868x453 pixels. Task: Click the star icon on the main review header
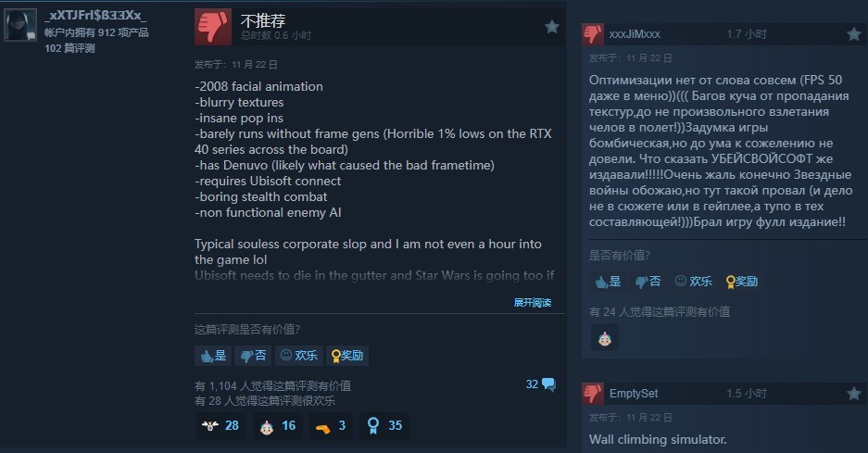[x=551, y=27]
